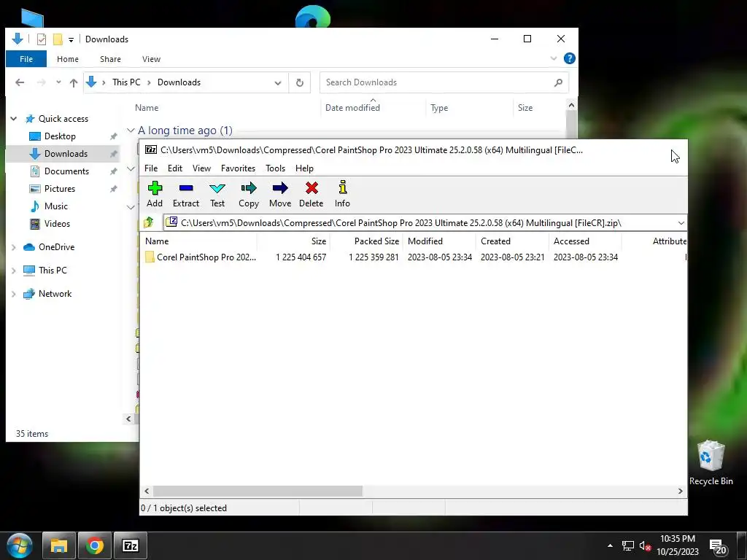
Task: Expand the Network tree node
Action: coord(14,294)
